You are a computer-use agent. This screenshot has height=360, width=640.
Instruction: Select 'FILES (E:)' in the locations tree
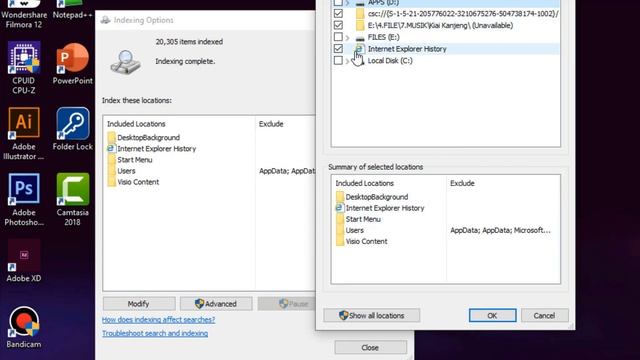point(384,37)
